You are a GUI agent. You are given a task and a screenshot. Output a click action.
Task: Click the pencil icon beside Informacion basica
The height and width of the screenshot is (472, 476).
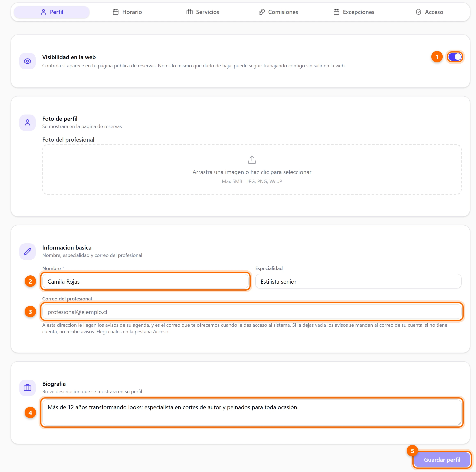[27, 252]
